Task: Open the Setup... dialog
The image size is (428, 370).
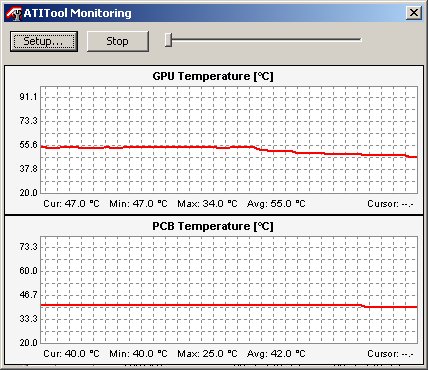Action: (44, 41)
